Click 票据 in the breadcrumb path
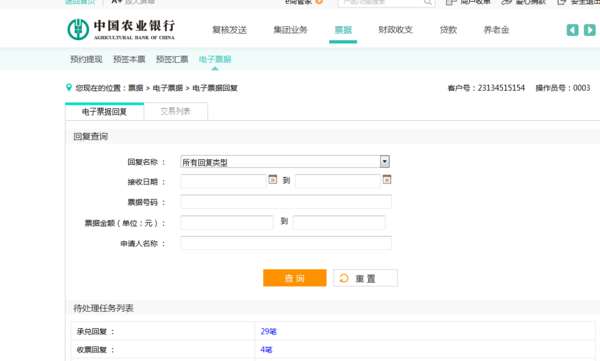Viewport: 600px width, 361px height. 135,88
